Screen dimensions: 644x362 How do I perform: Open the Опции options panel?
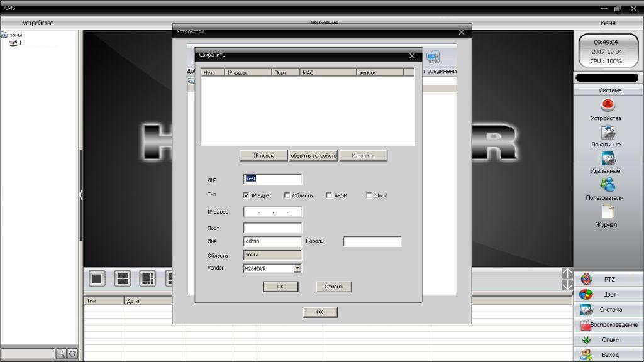click(609, 339)
